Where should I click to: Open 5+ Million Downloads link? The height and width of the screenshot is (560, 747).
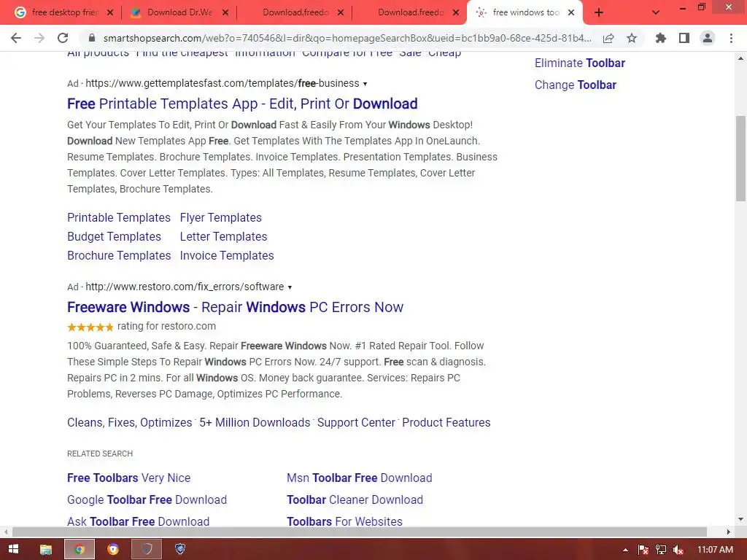click(x=255, y=422)
